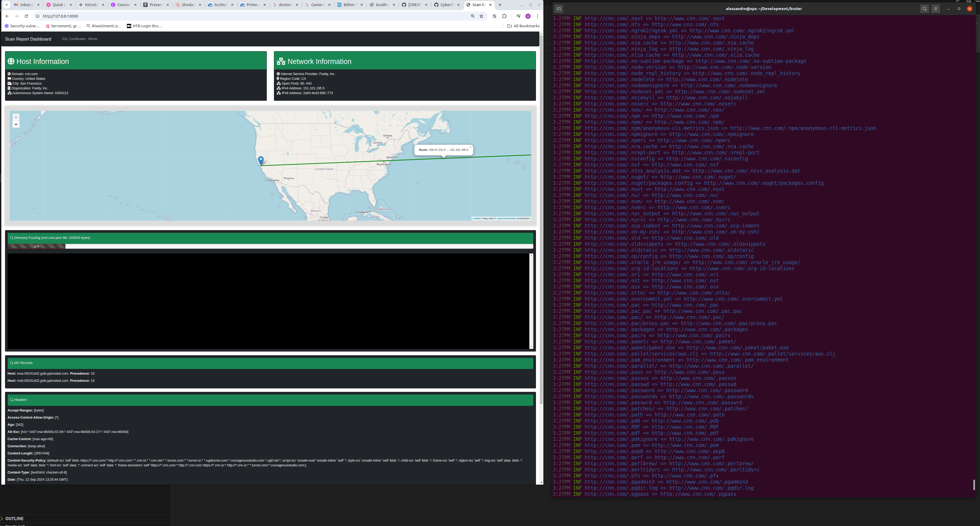Click the Directory Fuzzing section header
Image resolution: width=980 pixels, height=526 pixels.
coord(270,238)
